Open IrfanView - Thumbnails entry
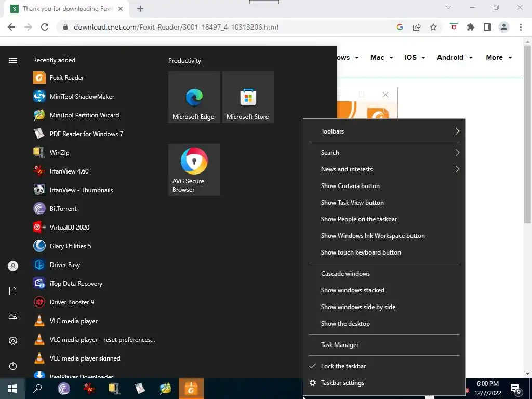This screenshot has height=399, width=532. tap(95, 190)
